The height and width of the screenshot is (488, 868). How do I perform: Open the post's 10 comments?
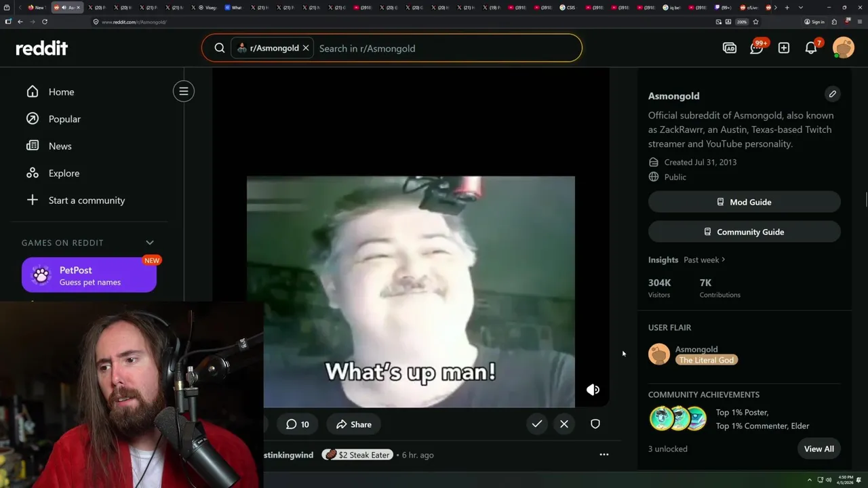[x=298, y=424]
